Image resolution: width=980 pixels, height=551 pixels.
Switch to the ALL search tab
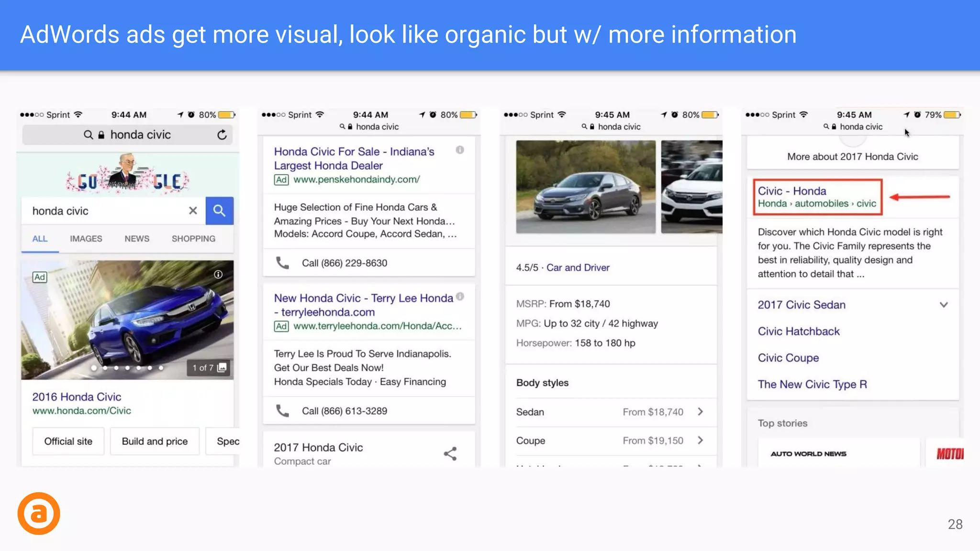pos(40,238)
